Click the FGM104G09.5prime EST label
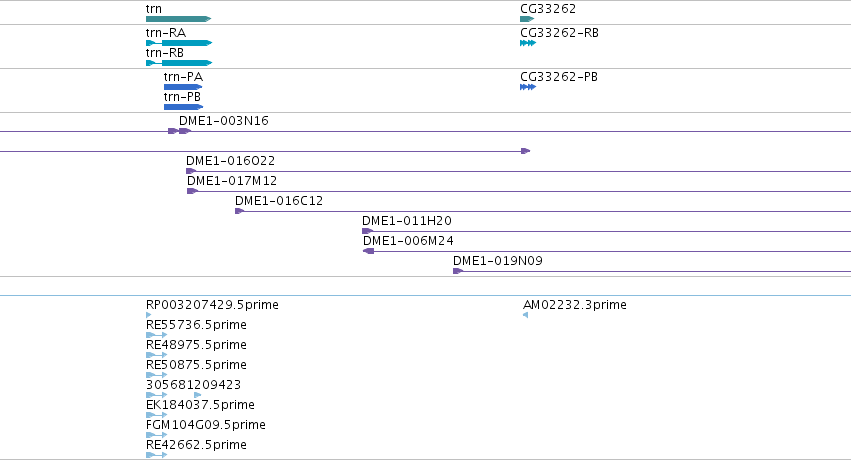This screenshot has height=460, width=851. pyautogui.click(x=206, y=425)
